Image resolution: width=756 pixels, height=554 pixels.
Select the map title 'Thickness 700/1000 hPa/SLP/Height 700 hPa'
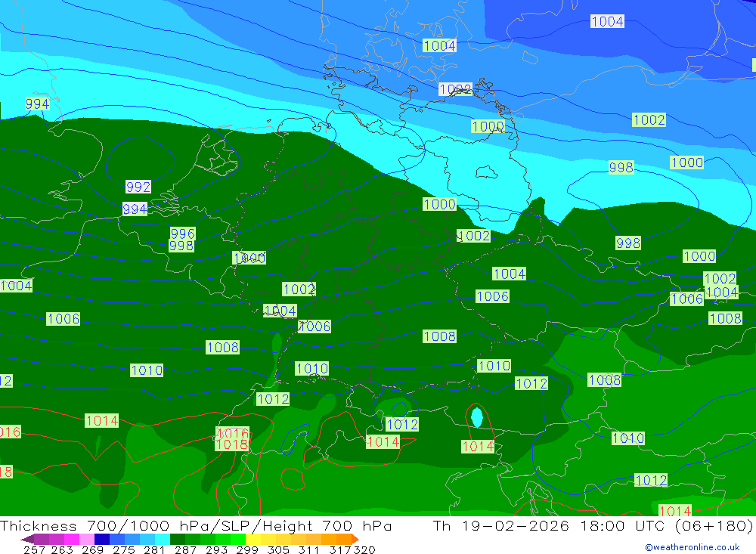click(x=196, y=525)
